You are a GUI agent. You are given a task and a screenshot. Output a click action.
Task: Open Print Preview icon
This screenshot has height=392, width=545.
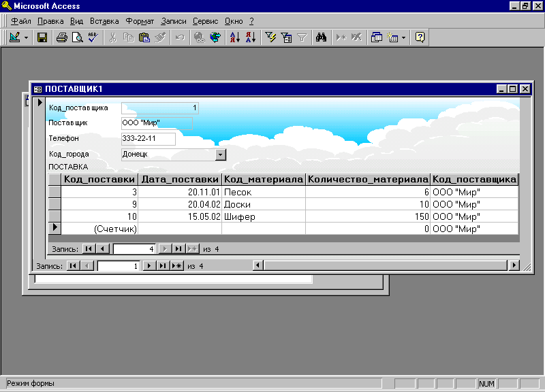coord(77,37)
